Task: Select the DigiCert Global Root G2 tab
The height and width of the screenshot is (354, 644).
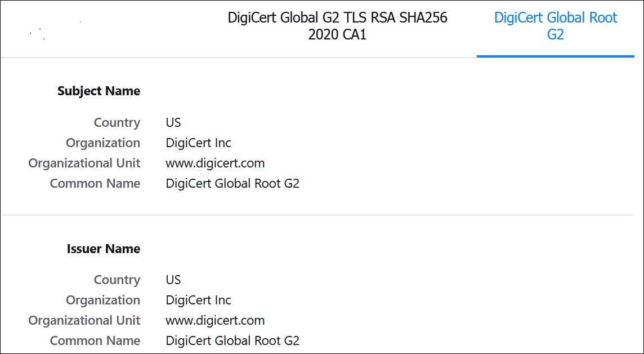Action: coord(555,25)
